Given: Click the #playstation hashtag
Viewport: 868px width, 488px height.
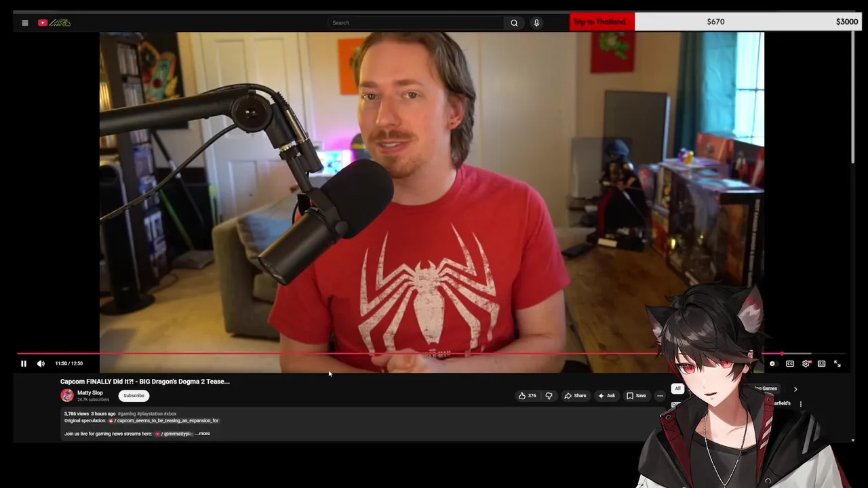Looking at the screenshot, I should coord(150,414).
